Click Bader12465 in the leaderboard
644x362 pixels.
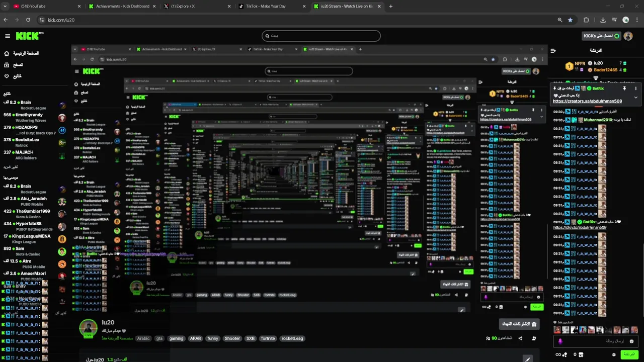pyautogui.click(x=605, y=70)
